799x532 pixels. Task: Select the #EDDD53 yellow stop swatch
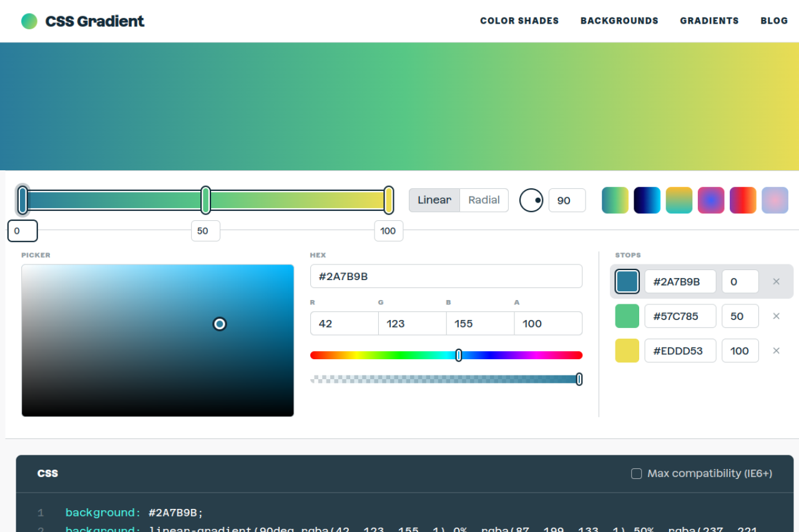(x=627, y=351)
